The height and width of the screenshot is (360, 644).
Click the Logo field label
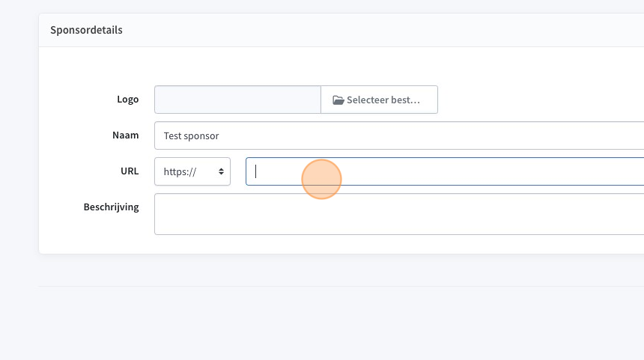[x=128, y=100]
